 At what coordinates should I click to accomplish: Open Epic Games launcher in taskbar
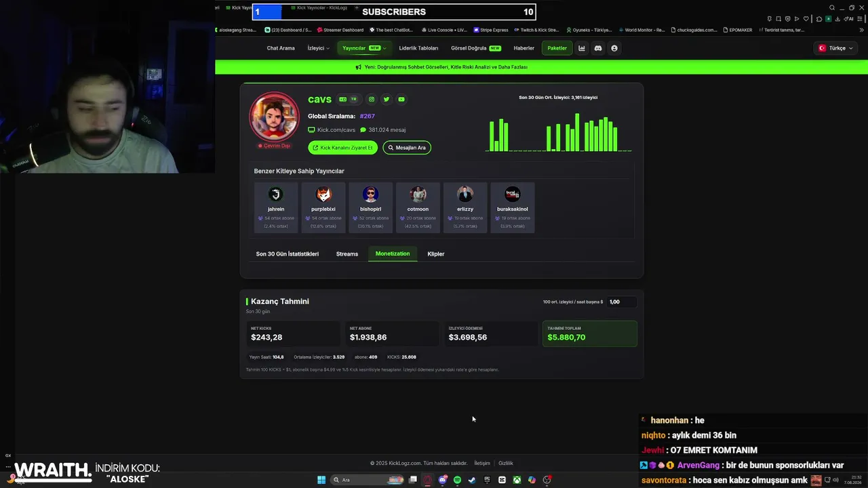[x=487, y=480]
